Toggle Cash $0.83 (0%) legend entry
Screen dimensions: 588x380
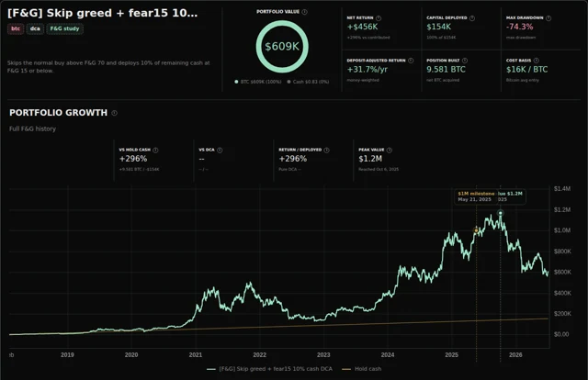(x=309, y=82)
